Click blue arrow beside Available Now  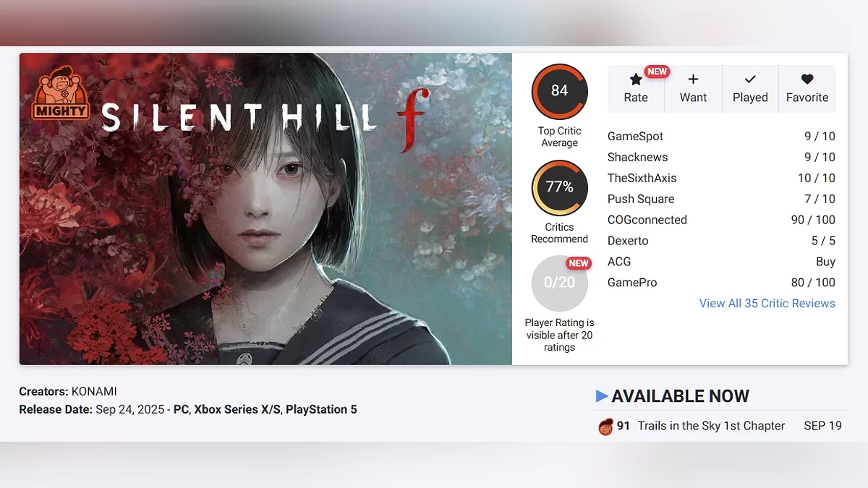(601, 396)
